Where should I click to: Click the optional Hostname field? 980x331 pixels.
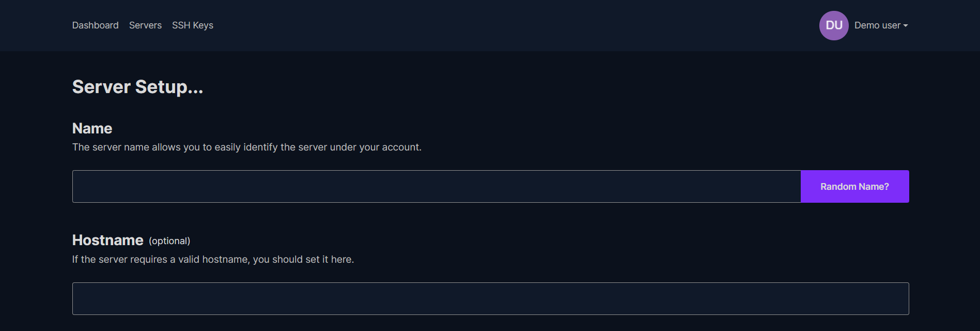pyautogui.click(x=490, y=298)
